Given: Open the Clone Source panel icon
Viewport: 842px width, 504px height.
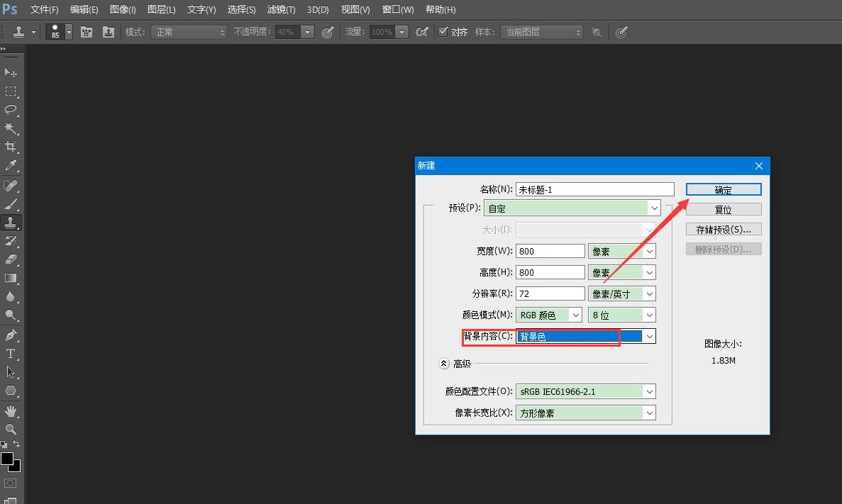Looking at the screenshot, I should tap(109, 32).
